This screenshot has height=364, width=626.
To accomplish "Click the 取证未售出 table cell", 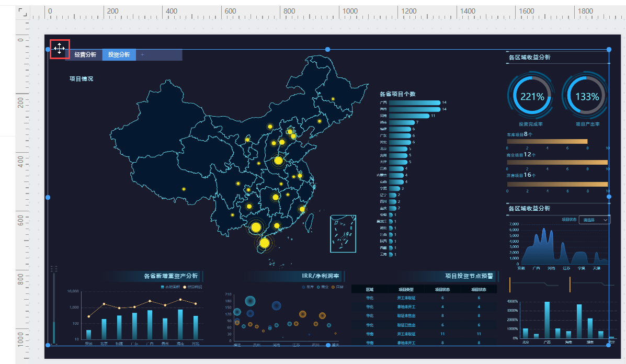I will pos(406,316).
